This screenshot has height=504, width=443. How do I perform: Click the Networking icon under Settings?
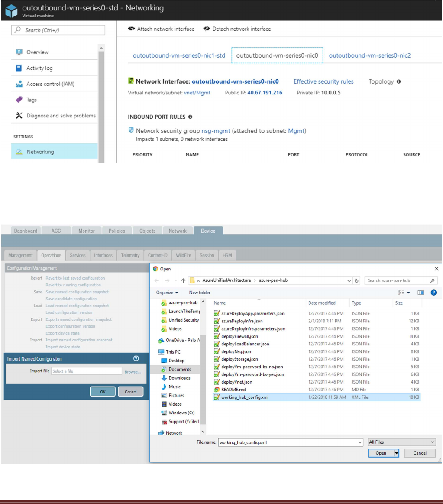[x=19, y=152]
